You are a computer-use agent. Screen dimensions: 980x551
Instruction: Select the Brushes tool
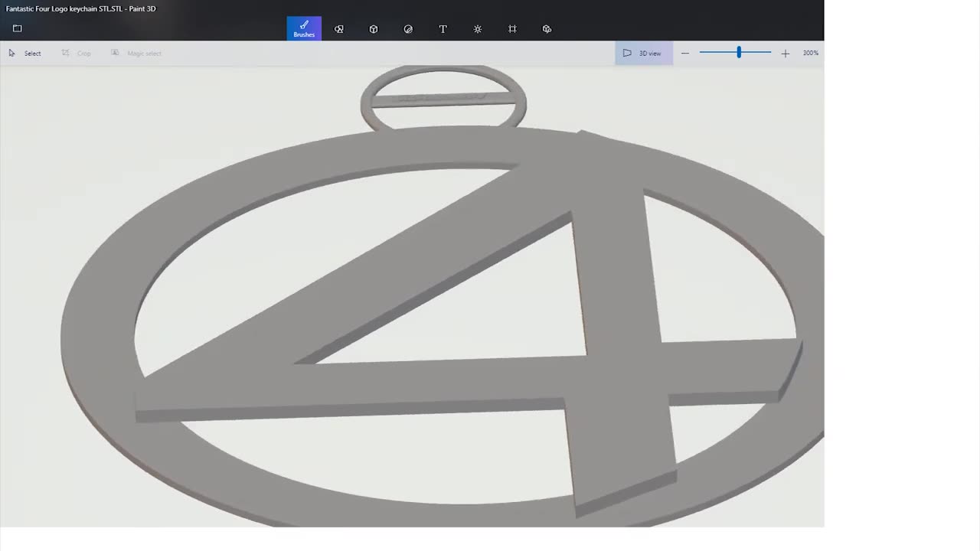pos(304,28)
